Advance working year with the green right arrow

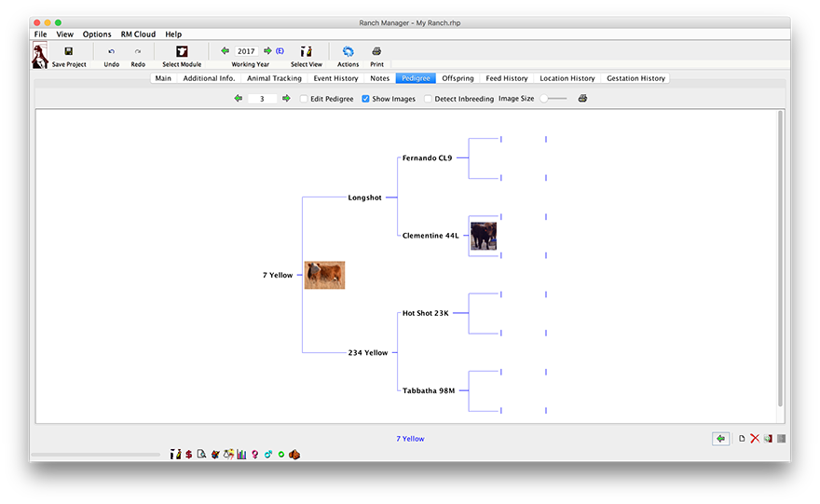click(x=267, y=51)
